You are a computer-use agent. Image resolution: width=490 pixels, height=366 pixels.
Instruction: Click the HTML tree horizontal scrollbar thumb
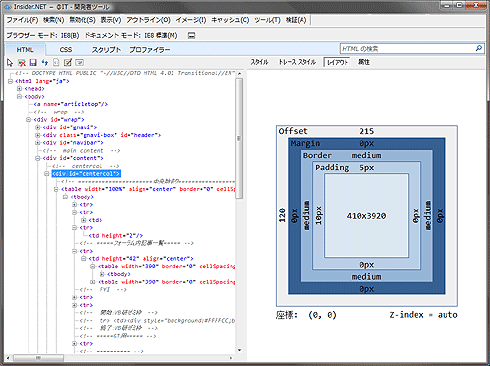click(x=39, y=358)
